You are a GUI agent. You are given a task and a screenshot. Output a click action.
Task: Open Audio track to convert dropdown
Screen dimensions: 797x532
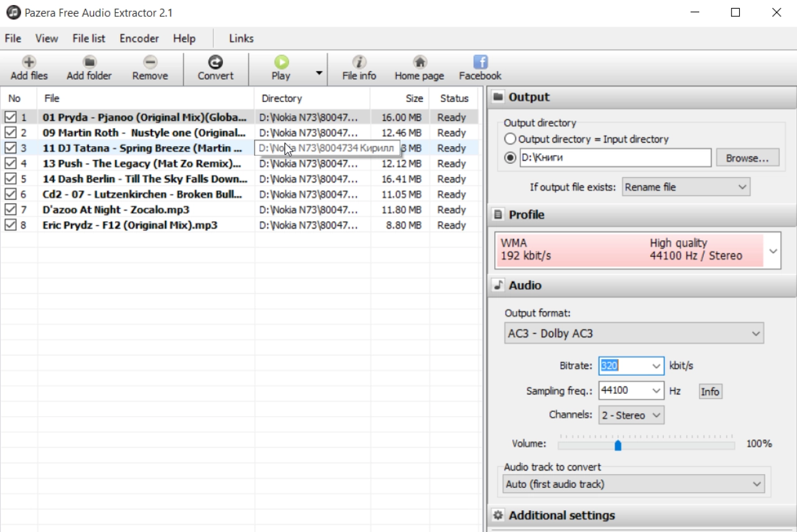click(634, 484)
